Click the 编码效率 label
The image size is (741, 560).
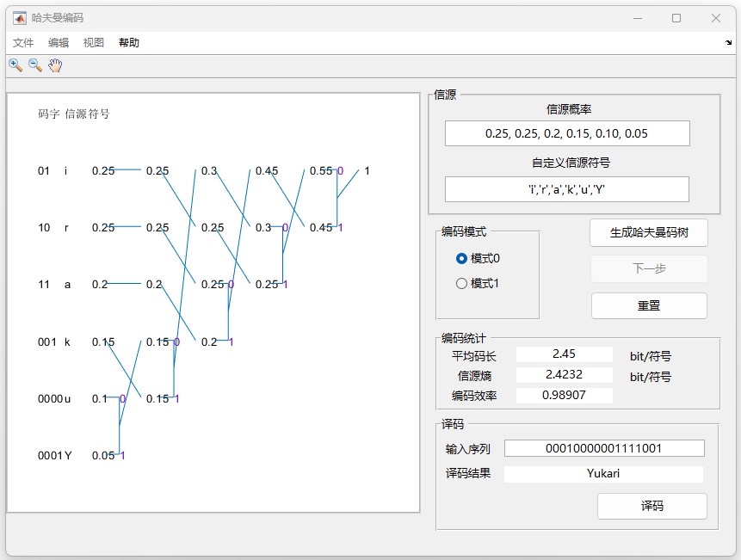(x=474, y=396)
